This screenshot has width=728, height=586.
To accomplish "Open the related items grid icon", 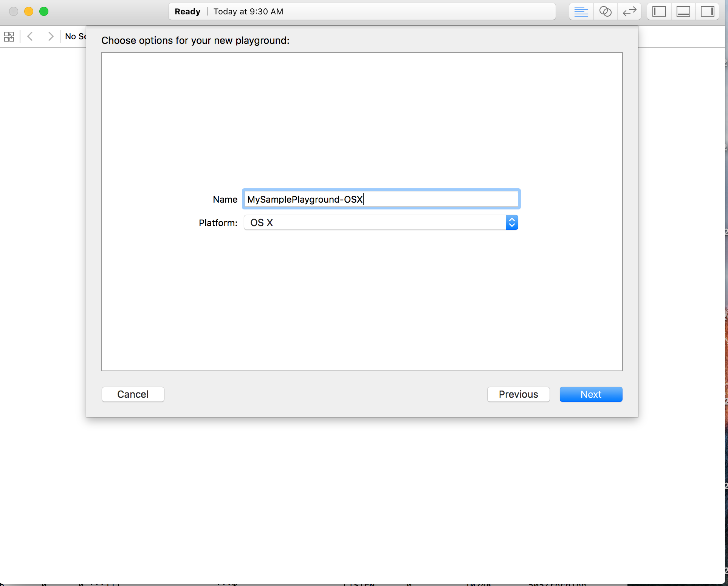I will [9, 36].
